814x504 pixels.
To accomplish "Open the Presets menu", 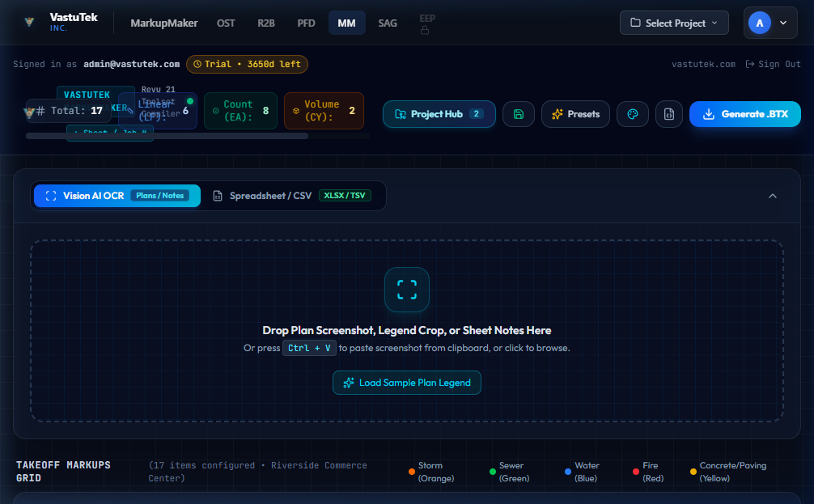I will (x=575, y=114).
